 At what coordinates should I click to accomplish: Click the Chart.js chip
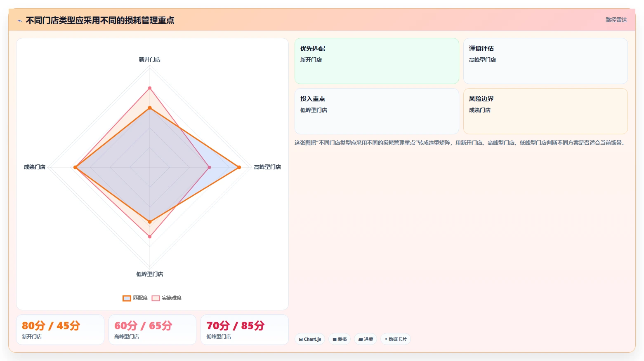(310, 339)
